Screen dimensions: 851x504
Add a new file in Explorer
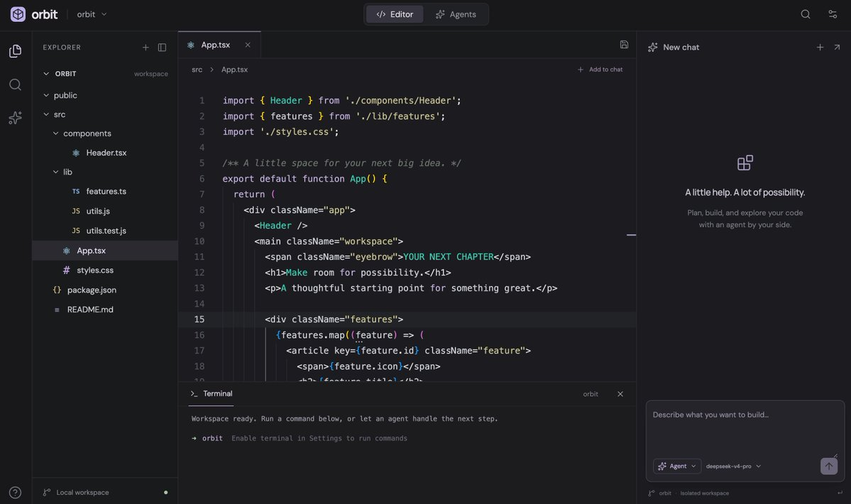[146, 48]
